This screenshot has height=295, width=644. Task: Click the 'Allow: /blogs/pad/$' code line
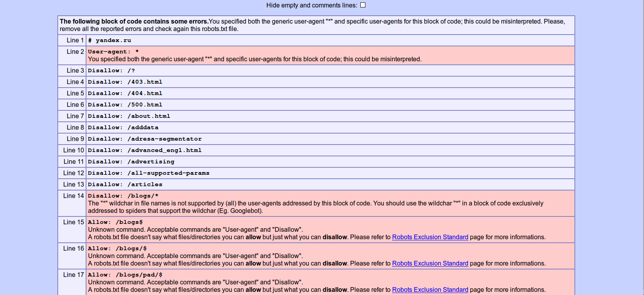pos(125,275)
